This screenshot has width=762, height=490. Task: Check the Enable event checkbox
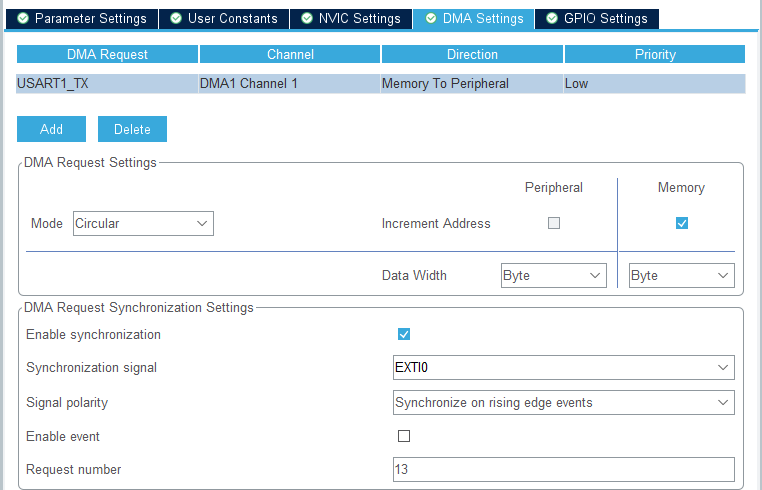404,436
